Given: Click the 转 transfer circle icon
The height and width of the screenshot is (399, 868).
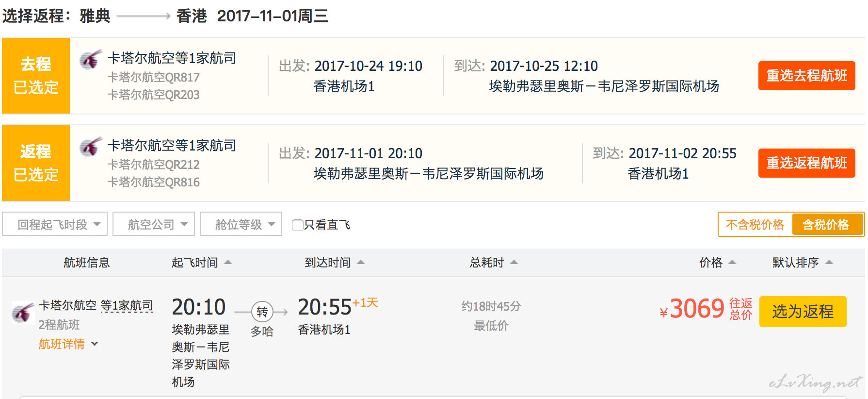Looking at the screenshot, I should 262,312.
